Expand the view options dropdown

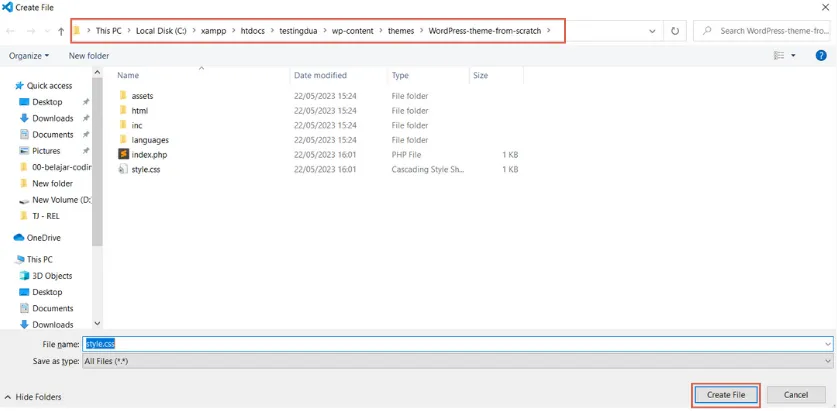point(794,56)
